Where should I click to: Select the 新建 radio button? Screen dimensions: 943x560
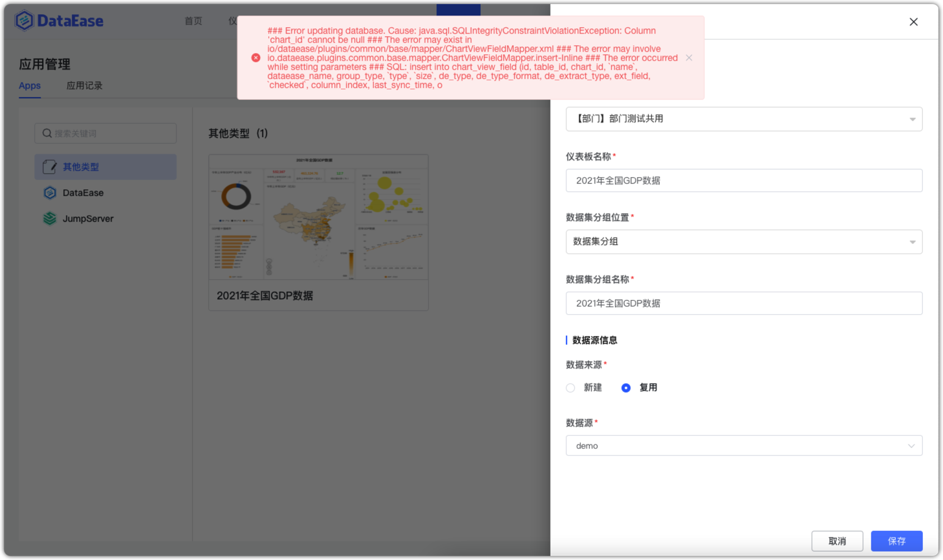(570, 387)
